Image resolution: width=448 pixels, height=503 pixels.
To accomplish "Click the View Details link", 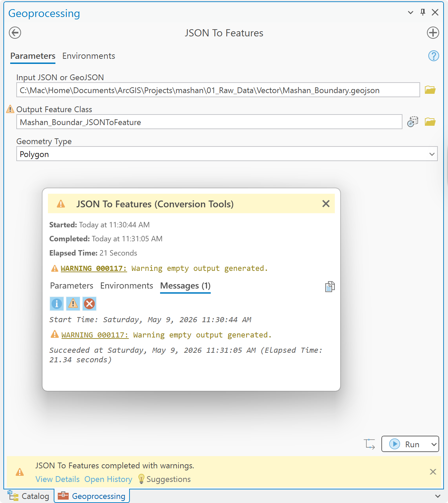I will click(x=57, y=479).
